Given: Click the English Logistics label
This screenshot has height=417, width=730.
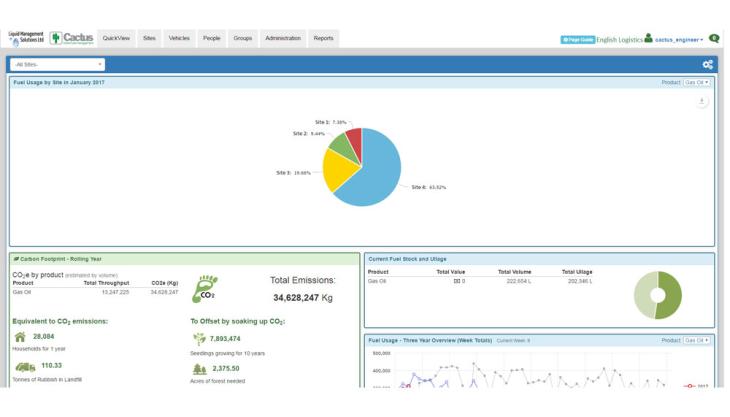Looking at the screenshot, I should [x=619, y=40].
